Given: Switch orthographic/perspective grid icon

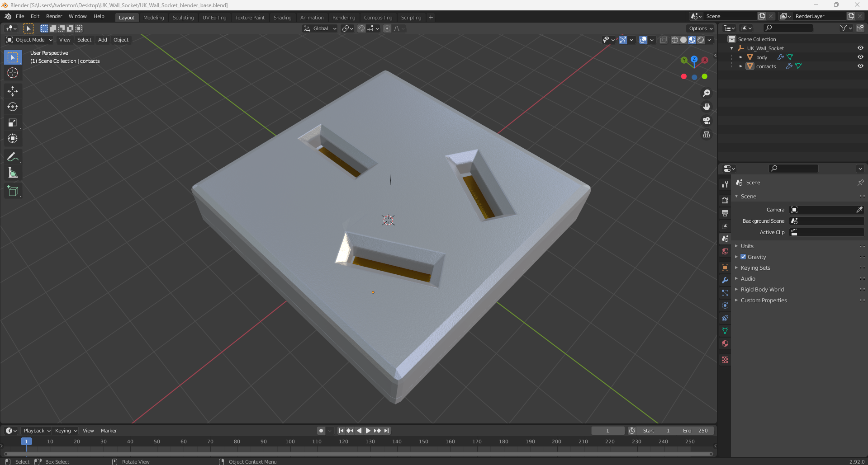Looking at the screenshot, I should pyautogui.click(x=707, y=135).
